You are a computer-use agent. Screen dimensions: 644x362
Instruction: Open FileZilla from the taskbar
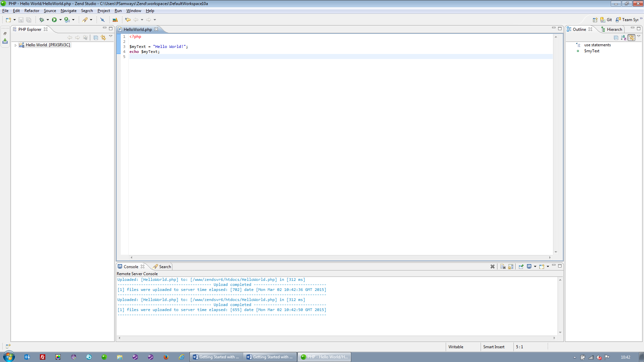pos(43,357)
